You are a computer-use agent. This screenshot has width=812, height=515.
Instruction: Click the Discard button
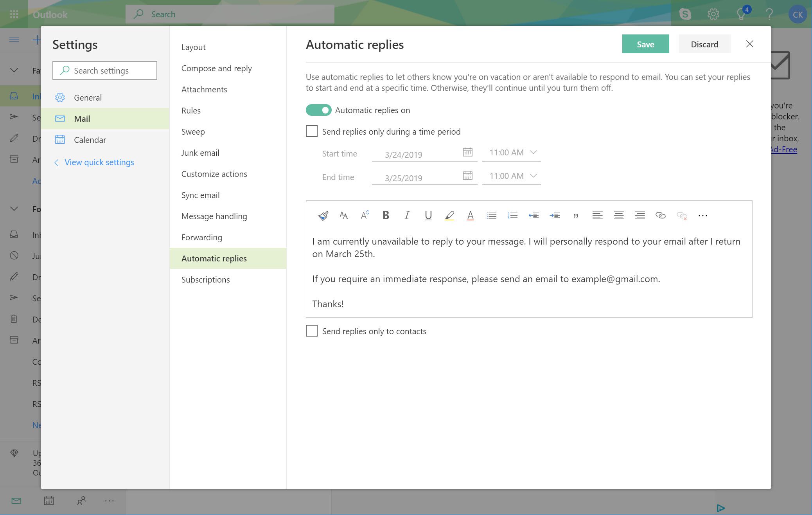point(705,43)
